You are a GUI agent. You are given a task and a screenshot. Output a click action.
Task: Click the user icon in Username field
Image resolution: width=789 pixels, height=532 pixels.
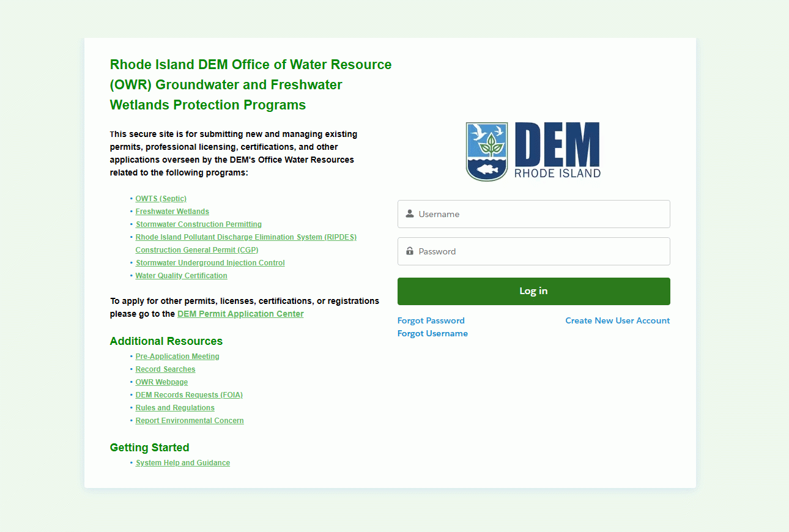point(410,214)
